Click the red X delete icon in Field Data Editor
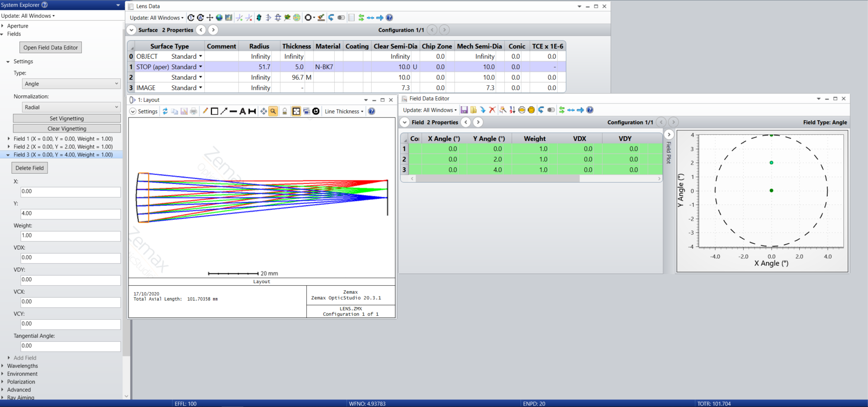868x407 pixels. (493, 110)
